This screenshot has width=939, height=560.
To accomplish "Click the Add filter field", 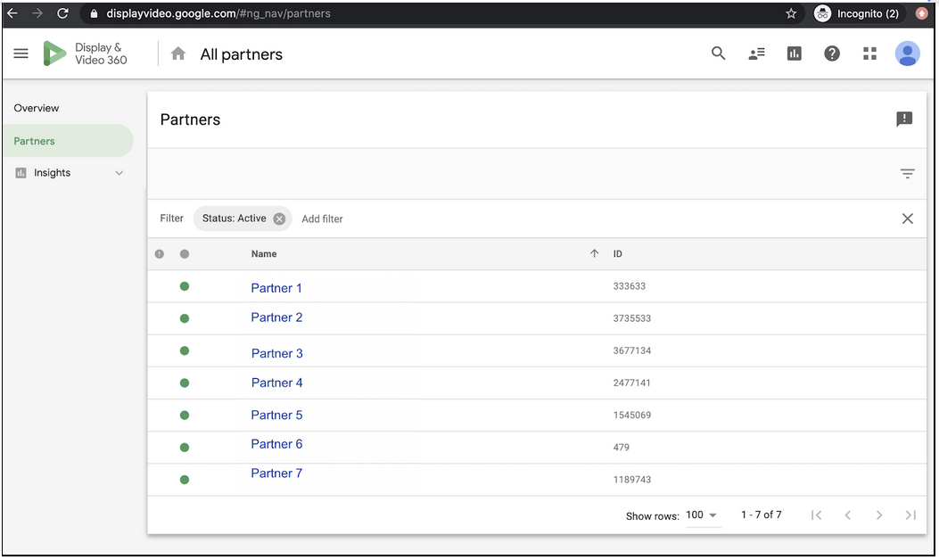I will coord(322,218).
